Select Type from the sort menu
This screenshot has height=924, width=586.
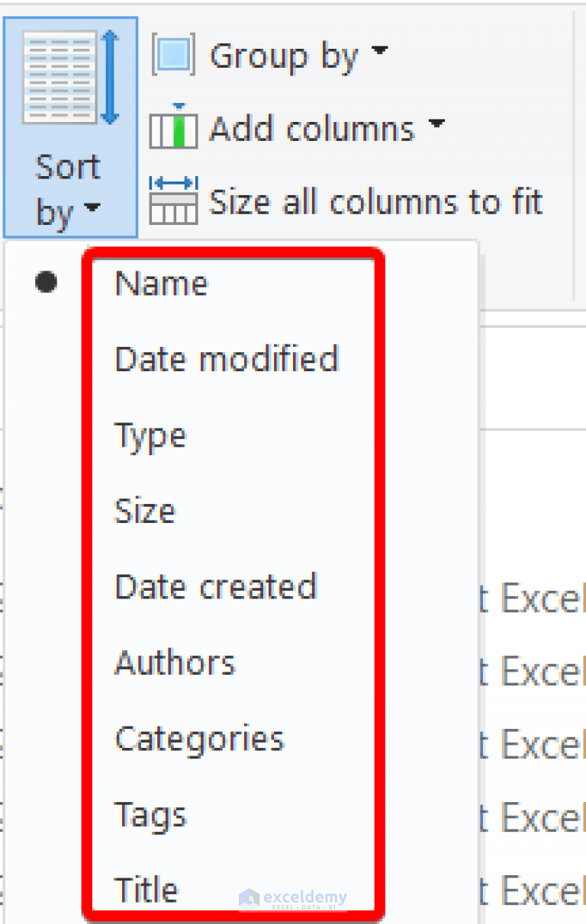click(150, 435)
